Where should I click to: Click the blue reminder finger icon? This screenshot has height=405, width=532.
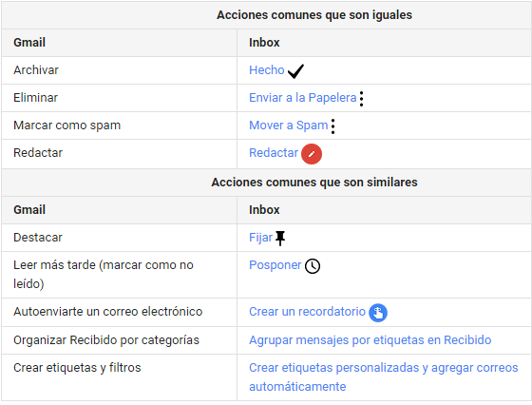[x=378, y=313]
